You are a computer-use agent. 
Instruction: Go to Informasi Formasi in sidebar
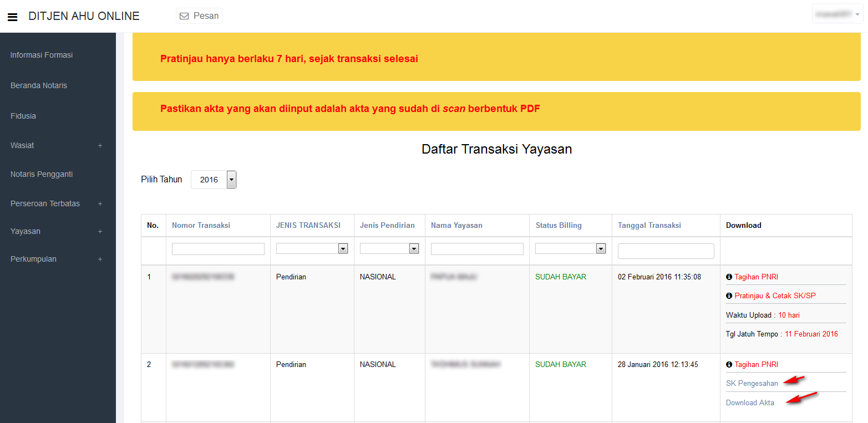point(42,55)
